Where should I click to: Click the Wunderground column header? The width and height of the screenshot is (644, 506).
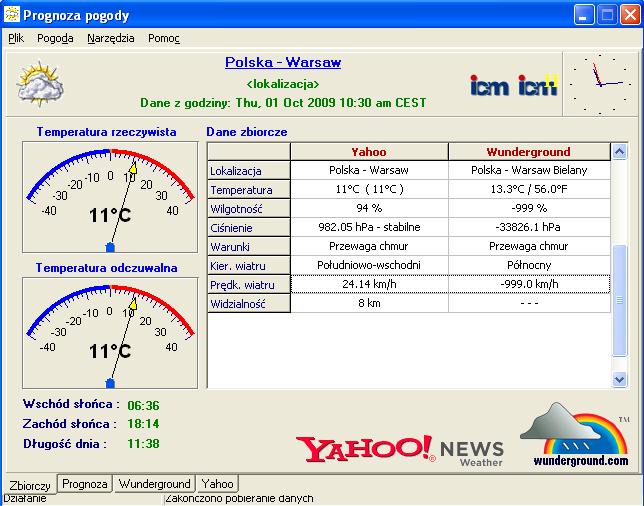tap(529, 152)
